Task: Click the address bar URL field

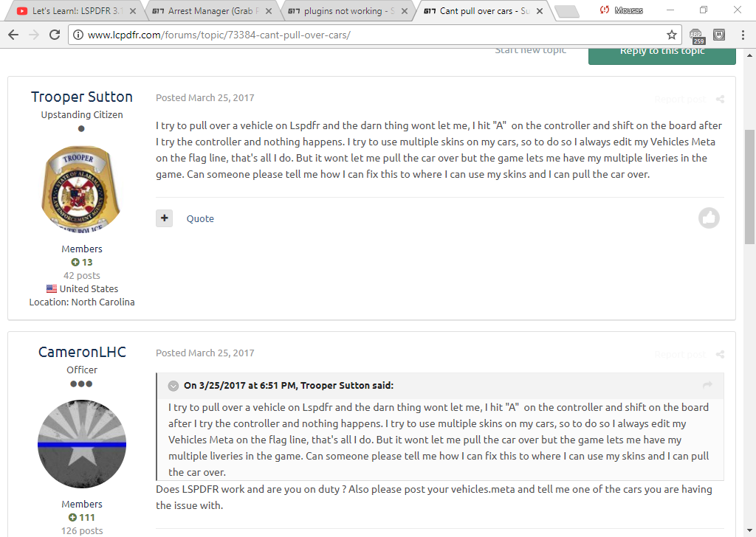Action: pyautogui.click(x=366, y=35)
